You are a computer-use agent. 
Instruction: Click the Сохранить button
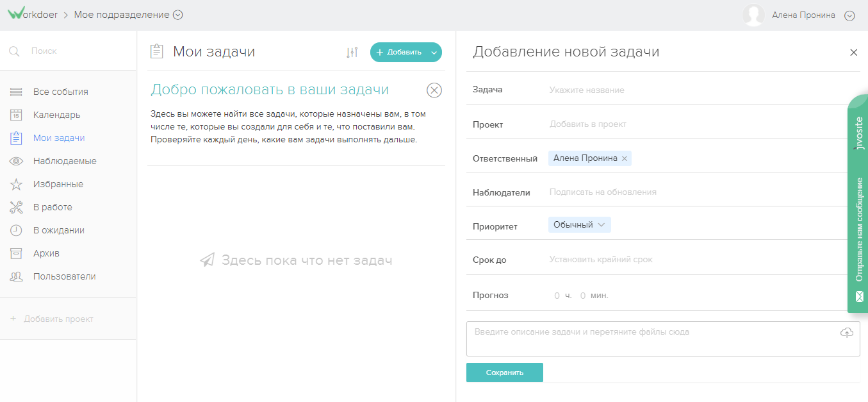coord(504,372)
